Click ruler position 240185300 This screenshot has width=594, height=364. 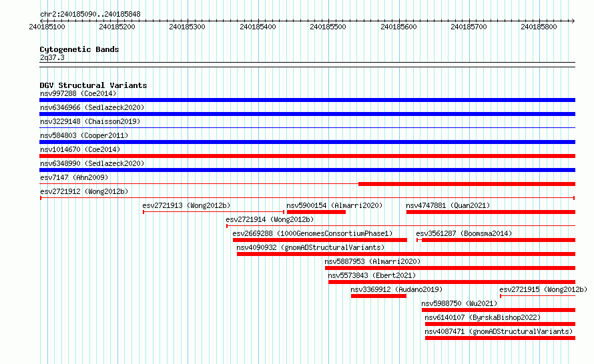coord(187,27)
